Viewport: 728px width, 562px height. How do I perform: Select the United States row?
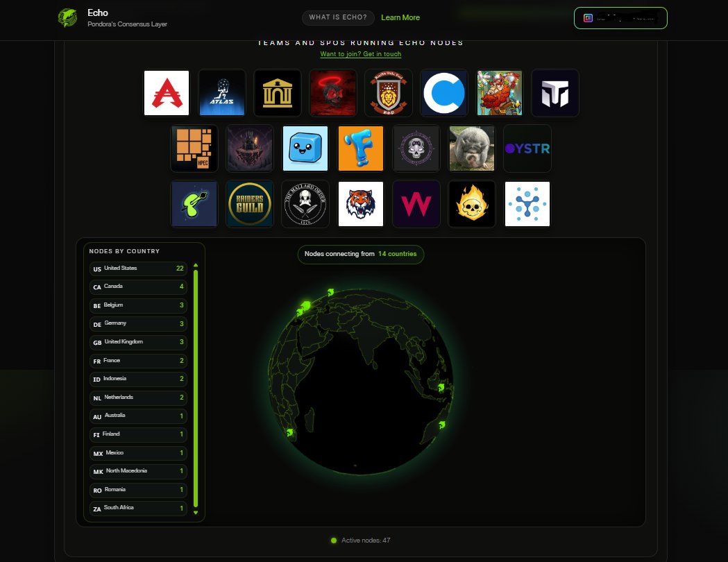[x=138, y=269]
